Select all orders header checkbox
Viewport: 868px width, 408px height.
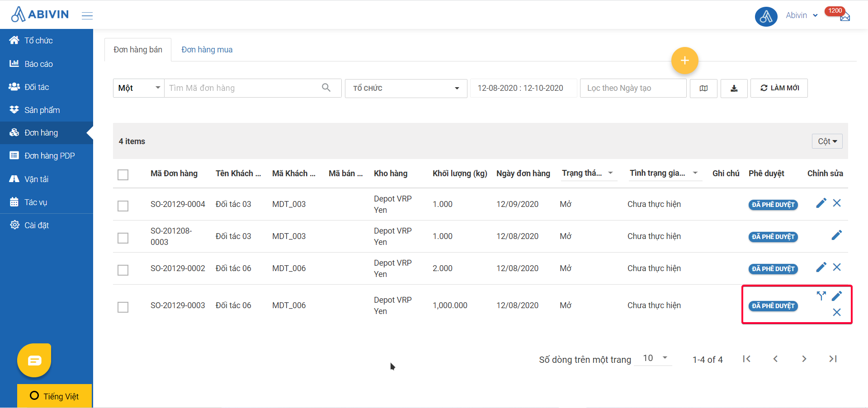pos(123,174)
